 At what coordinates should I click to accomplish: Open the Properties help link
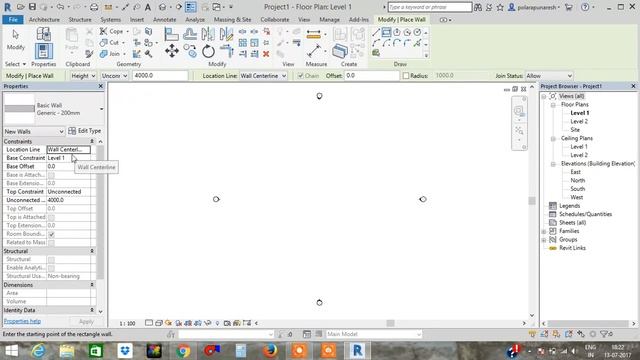(x=22, y=322)
